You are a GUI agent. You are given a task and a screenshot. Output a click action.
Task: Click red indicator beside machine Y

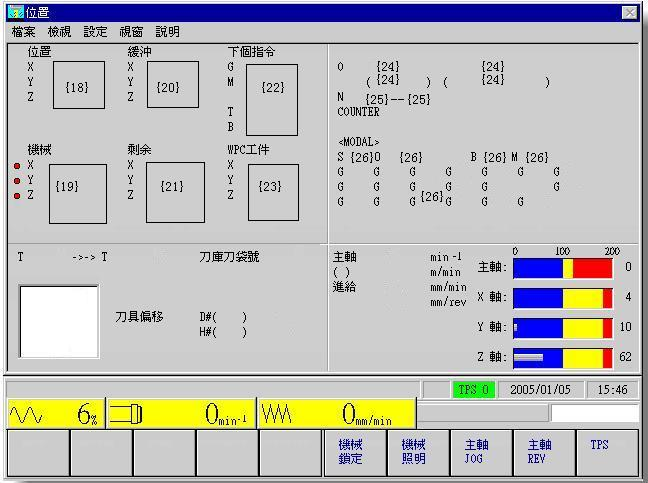click(17, 181)
